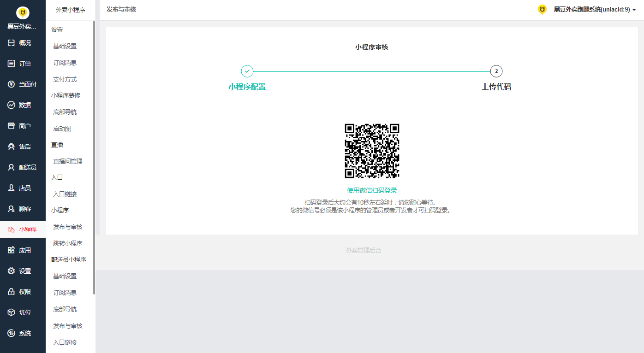Select 入口链接 under 配送员小程序
Image resolution: width=644 pixels, height=353 pixels.
(x=65, y=342)
